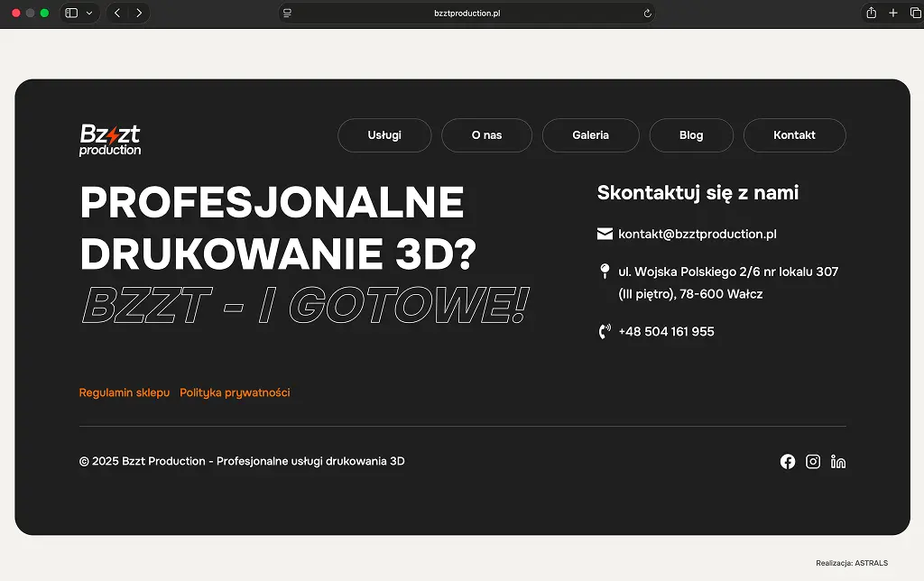Screen dimensions: 924x581
Task: Open the Facebook social icon
Action: pyautogui.click(x=788, y=461)
